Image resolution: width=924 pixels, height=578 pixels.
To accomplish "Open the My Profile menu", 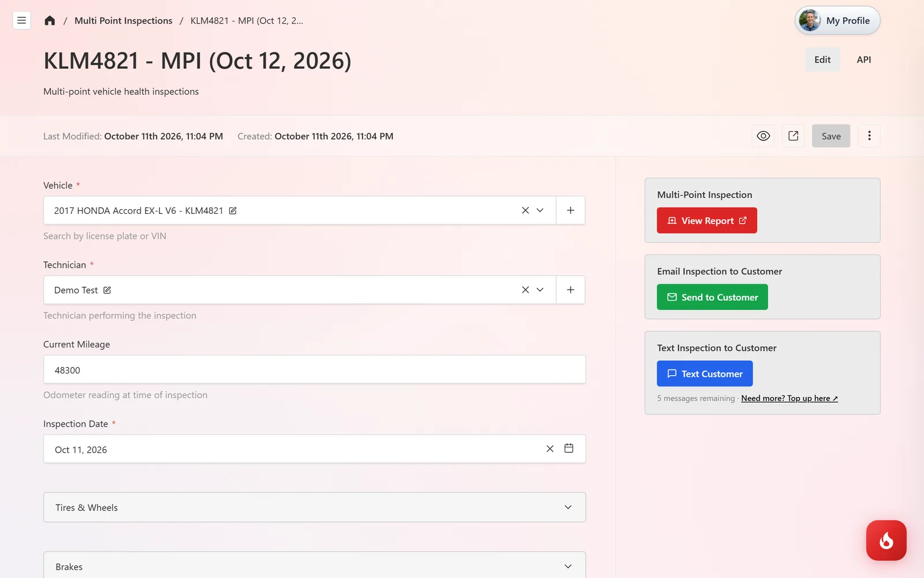I will pyautogui.click(x=837, y=21).
